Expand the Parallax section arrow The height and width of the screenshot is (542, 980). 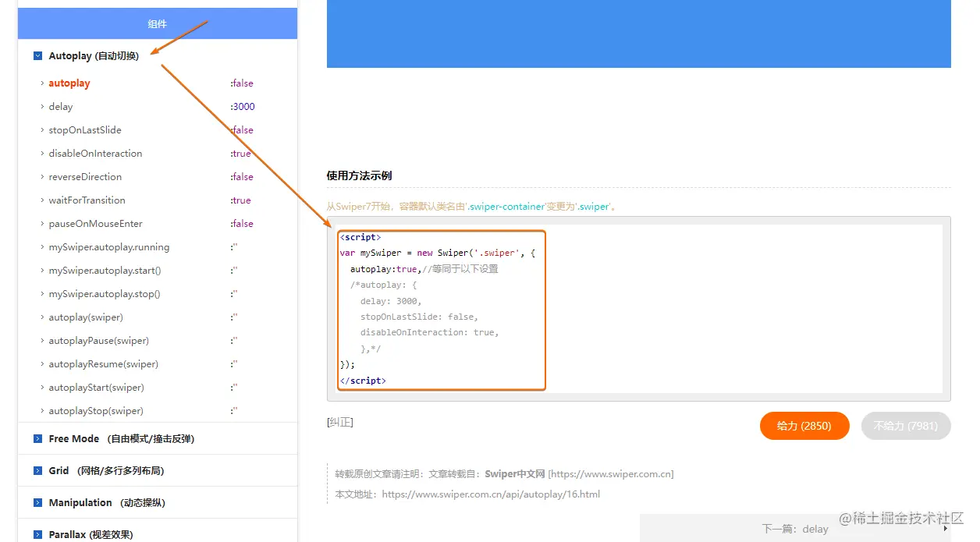coord(37,535)
